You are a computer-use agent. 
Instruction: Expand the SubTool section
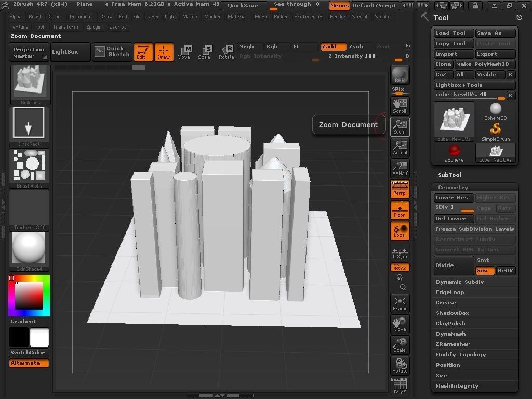click(449, 175)
